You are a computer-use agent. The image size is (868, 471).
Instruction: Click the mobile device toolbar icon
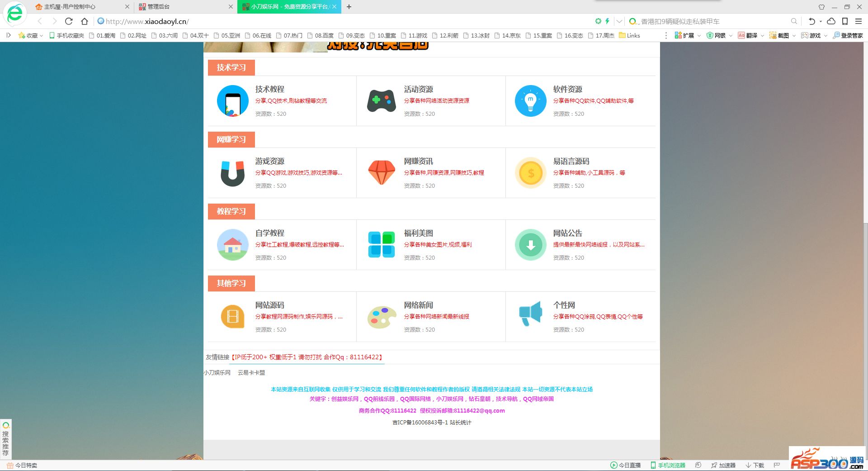(845, 21)
